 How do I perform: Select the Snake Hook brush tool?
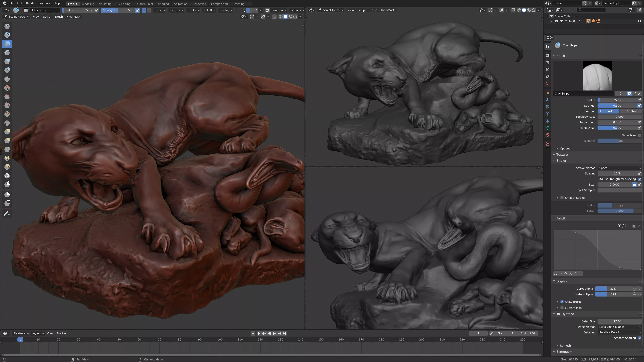pos(7,140)
